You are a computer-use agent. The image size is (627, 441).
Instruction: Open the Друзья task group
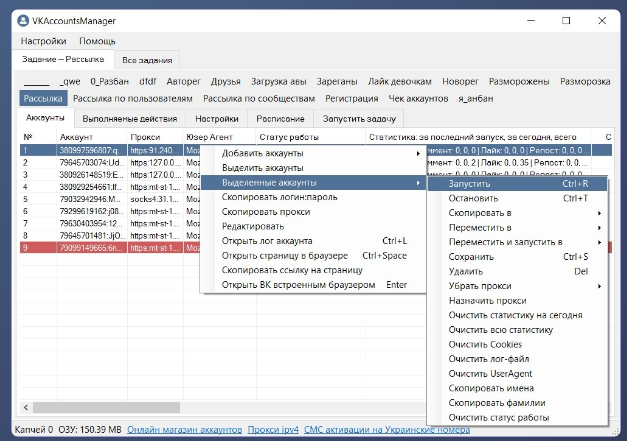(226, 82)
